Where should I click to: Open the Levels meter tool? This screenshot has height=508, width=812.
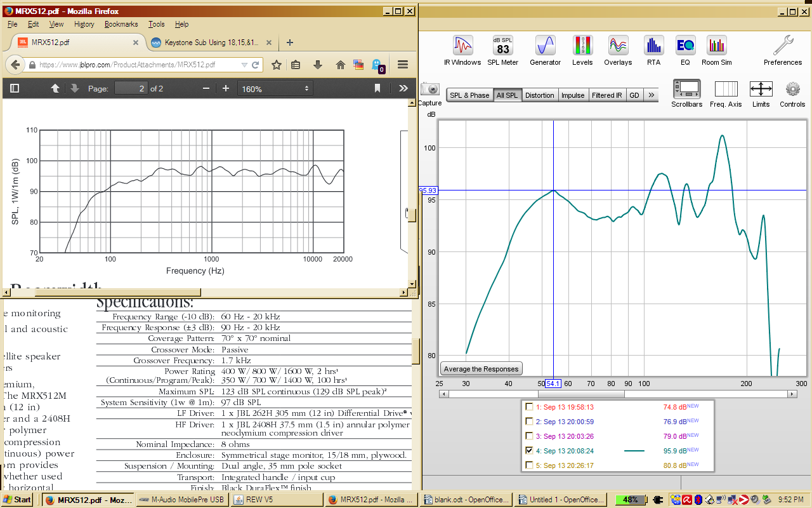[x=582, y=50]
